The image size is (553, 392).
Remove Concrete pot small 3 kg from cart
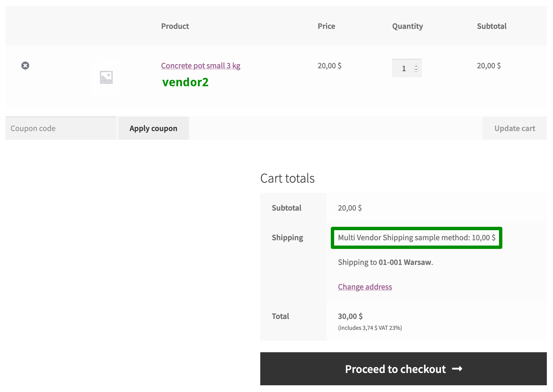(25, 66)
